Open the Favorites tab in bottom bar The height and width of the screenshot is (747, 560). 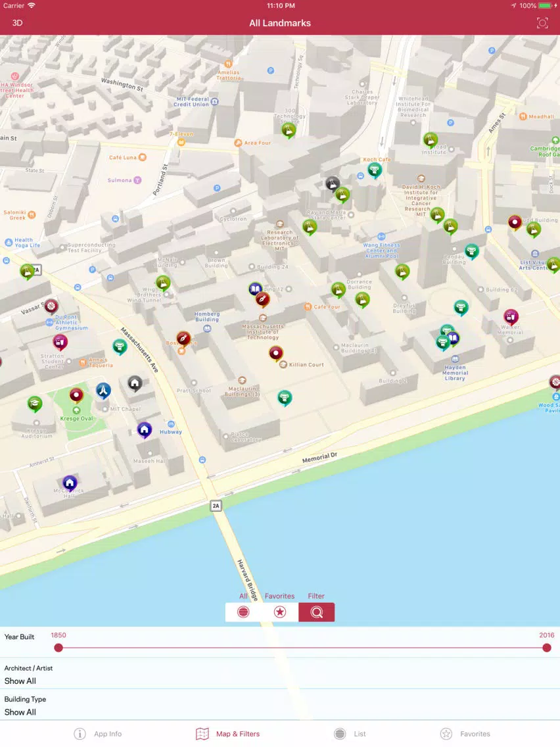(465, 734)
